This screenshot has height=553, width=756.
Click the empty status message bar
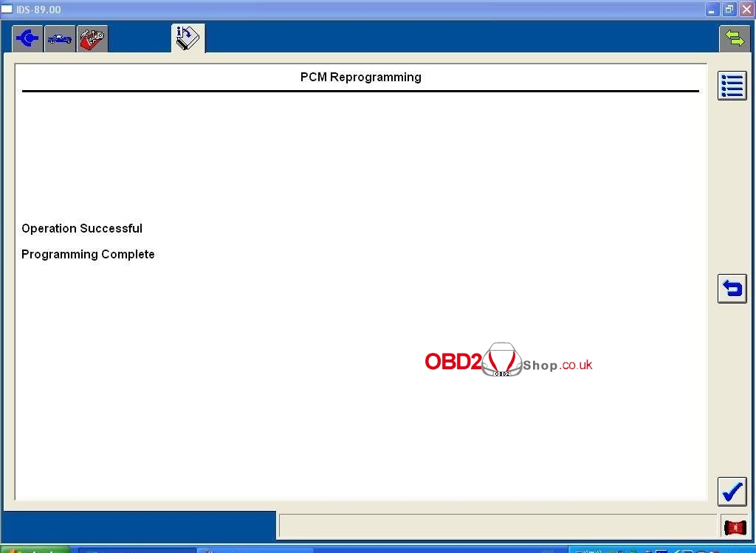pos(497,526)
